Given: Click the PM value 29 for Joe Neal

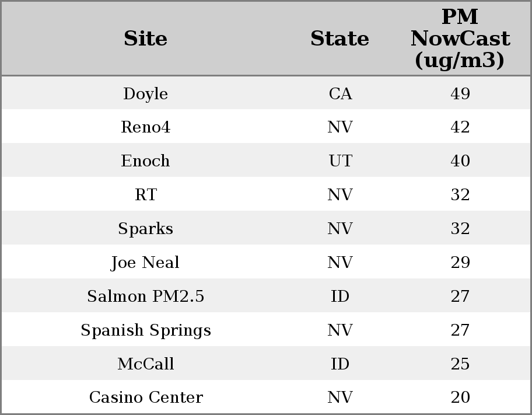Looking at the screenshot, I should pyautogui.click(x=460, y=263).
